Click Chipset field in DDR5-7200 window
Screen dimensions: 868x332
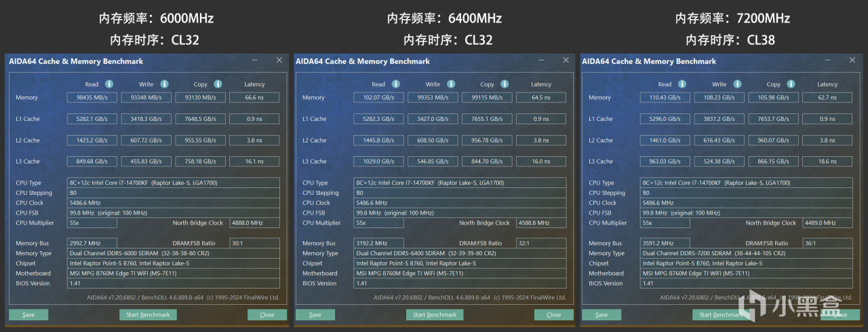(x=746, y=263)
